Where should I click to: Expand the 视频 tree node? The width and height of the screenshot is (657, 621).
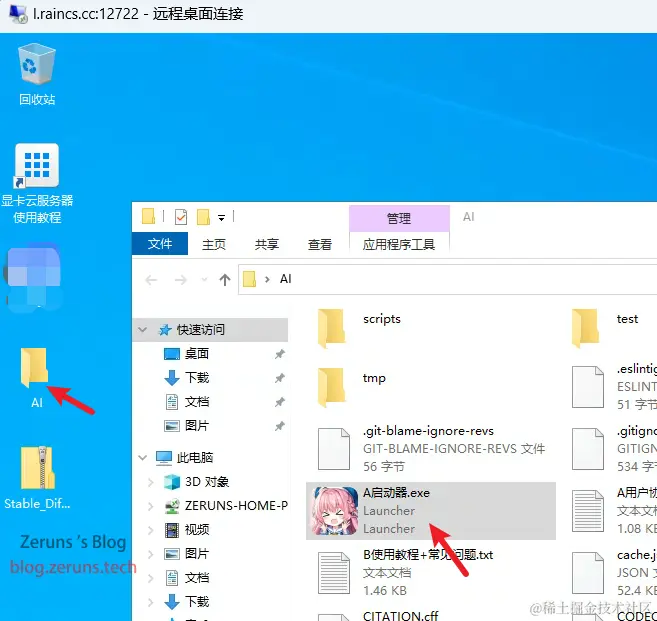click(151, 530)
